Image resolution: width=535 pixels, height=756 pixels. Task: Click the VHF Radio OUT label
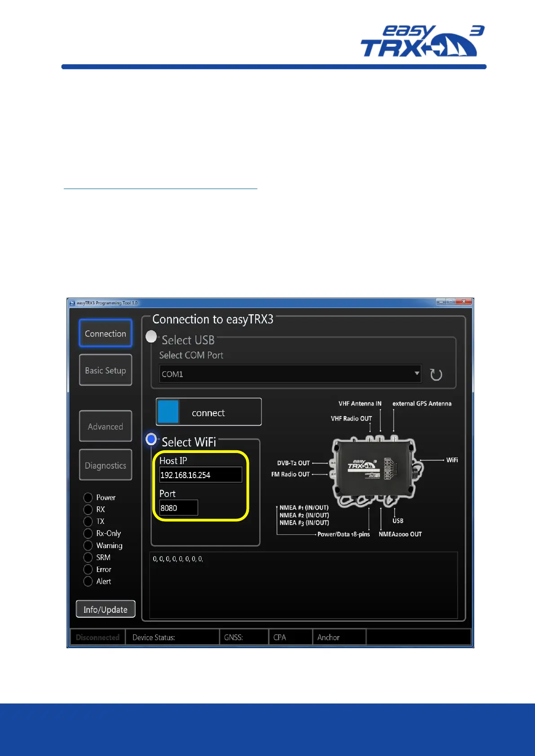point(351,418)
